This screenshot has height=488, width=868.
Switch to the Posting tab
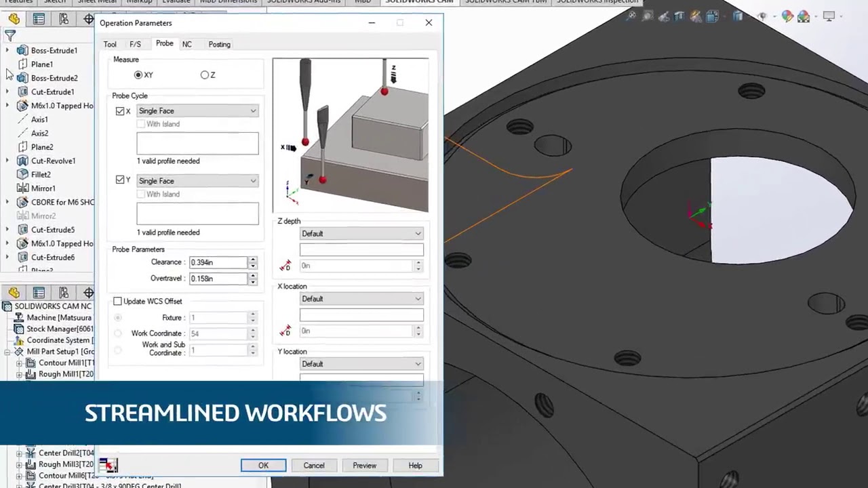point(219,45)
